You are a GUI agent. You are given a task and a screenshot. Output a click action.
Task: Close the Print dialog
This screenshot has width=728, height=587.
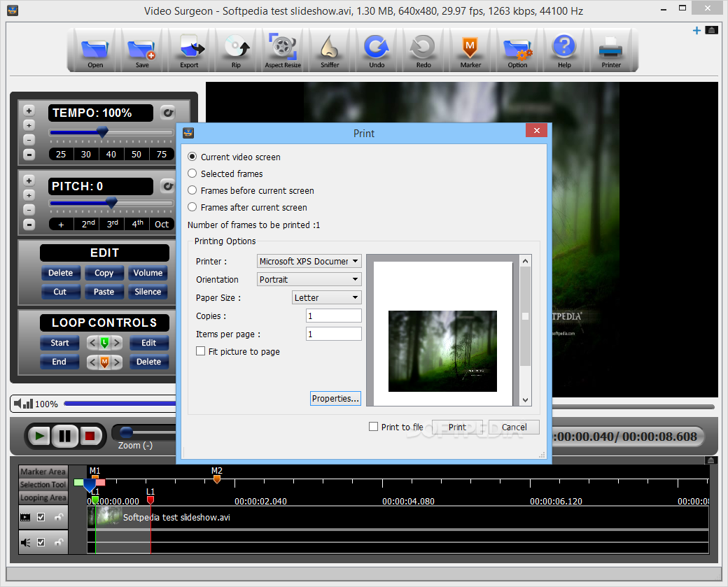tap(536, 130)
